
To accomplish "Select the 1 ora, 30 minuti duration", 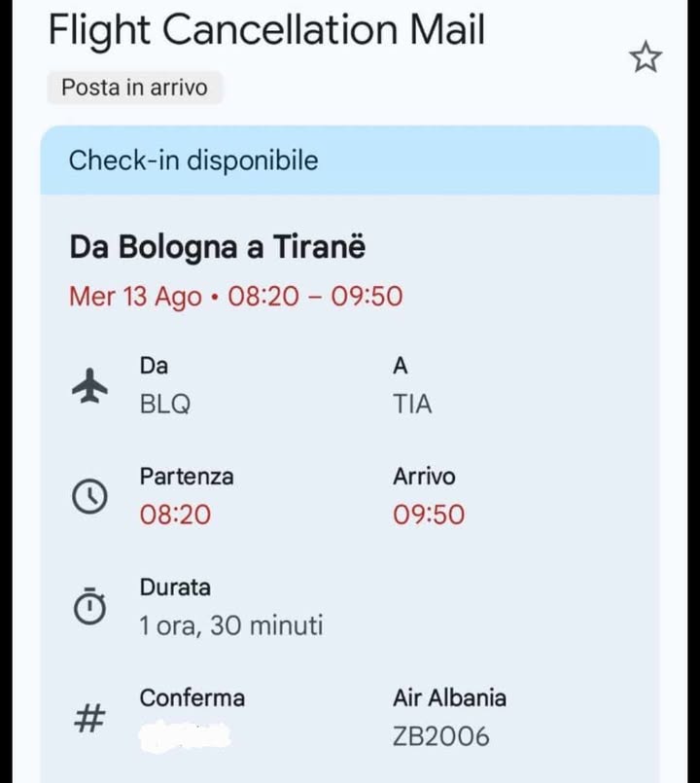I will (x=231, y=625).
